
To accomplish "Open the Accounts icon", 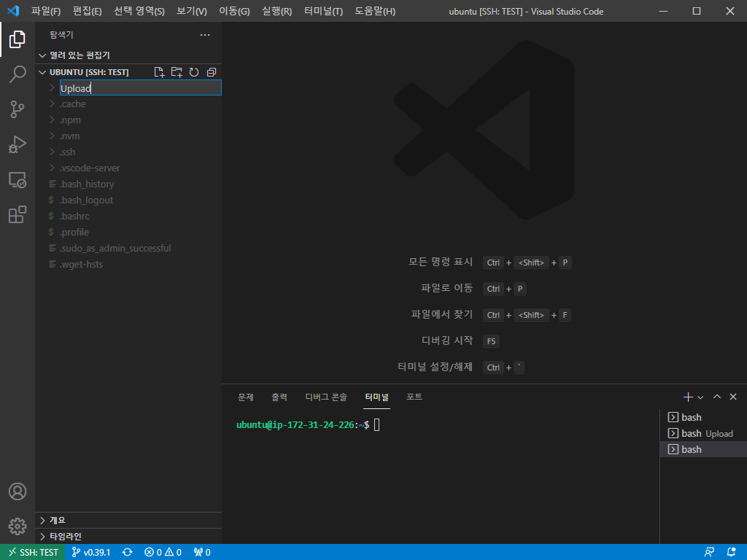I will (18, 491).
